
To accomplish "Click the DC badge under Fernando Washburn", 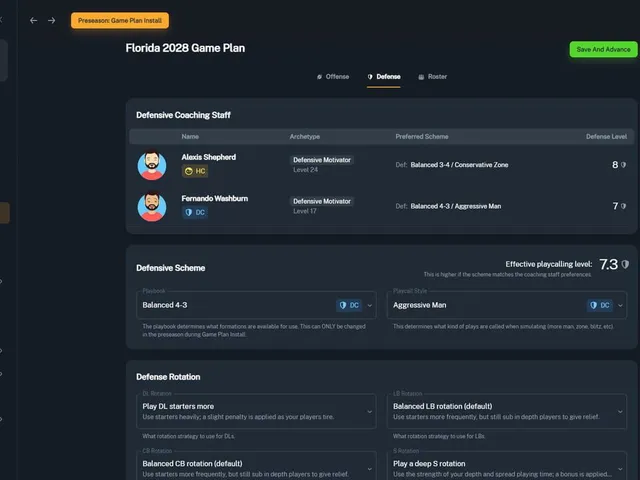I will (195, 212).
